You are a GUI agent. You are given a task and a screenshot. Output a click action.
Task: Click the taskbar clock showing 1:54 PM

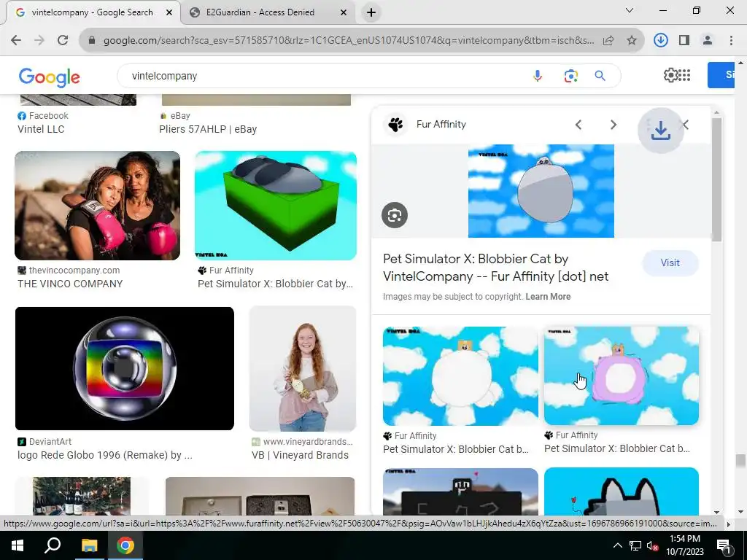[x=684, y=545]
